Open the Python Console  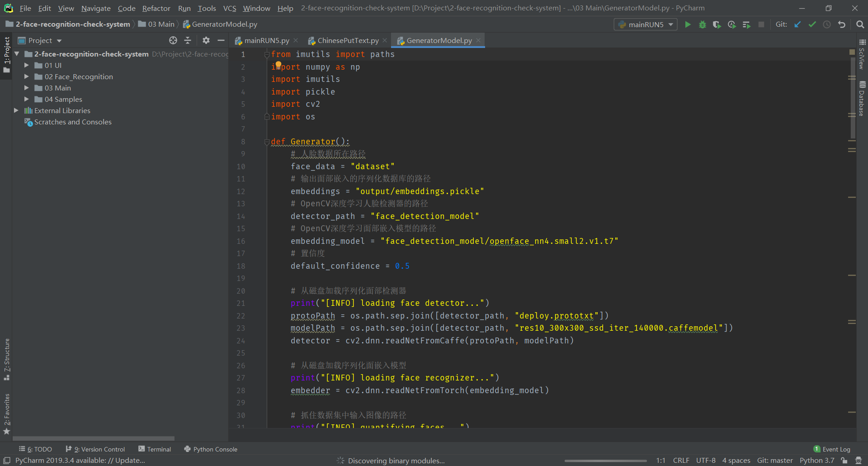click(211, 449)
